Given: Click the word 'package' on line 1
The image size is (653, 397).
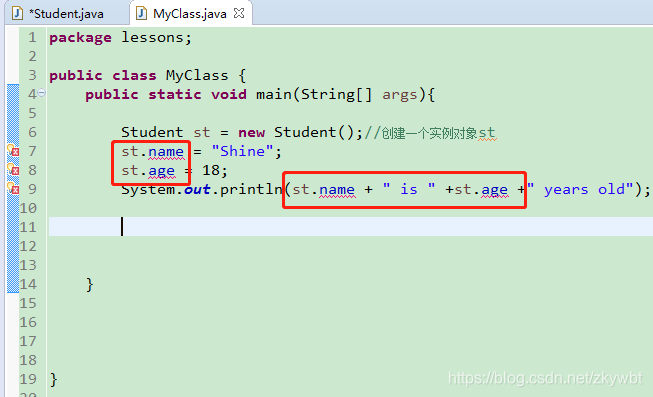Looking at the screenshot, I should coord(80,38).
